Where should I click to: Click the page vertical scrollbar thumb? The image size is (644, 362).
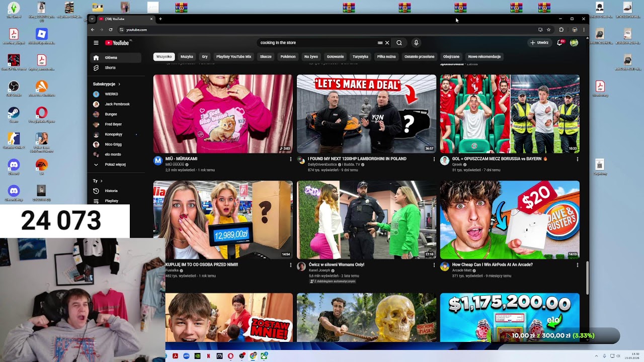pyautogui.click(x=587, y=278)
